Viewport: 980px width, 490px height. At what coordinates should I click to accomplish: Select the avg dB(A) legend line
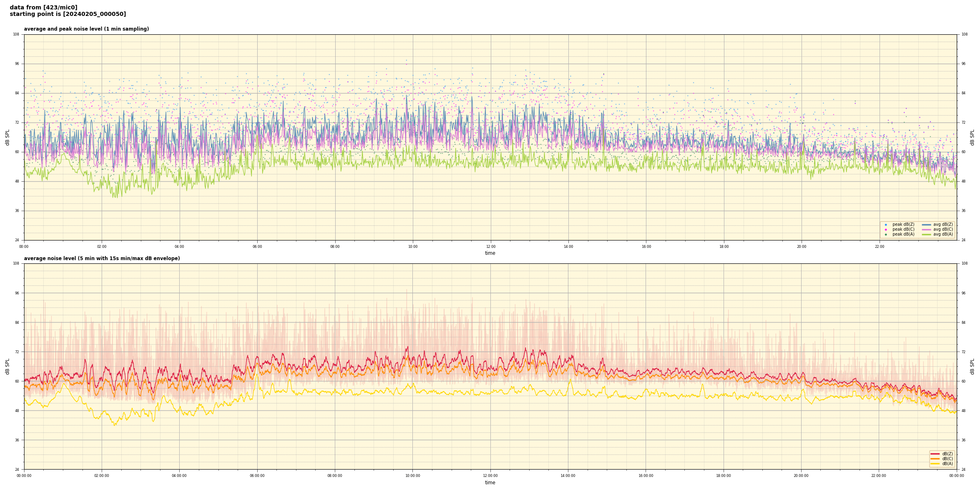point(927,234)
